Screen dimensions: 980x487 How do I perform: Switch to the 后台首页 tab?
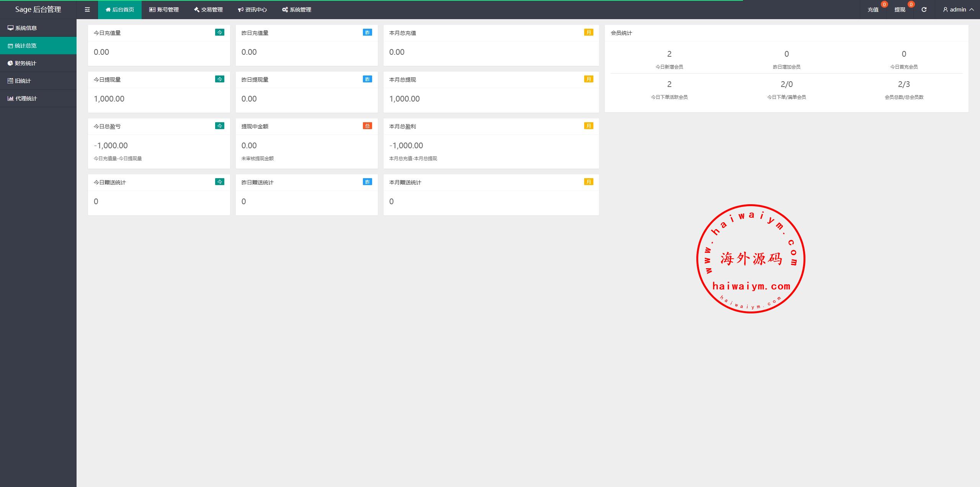click(x=120, y=10)
